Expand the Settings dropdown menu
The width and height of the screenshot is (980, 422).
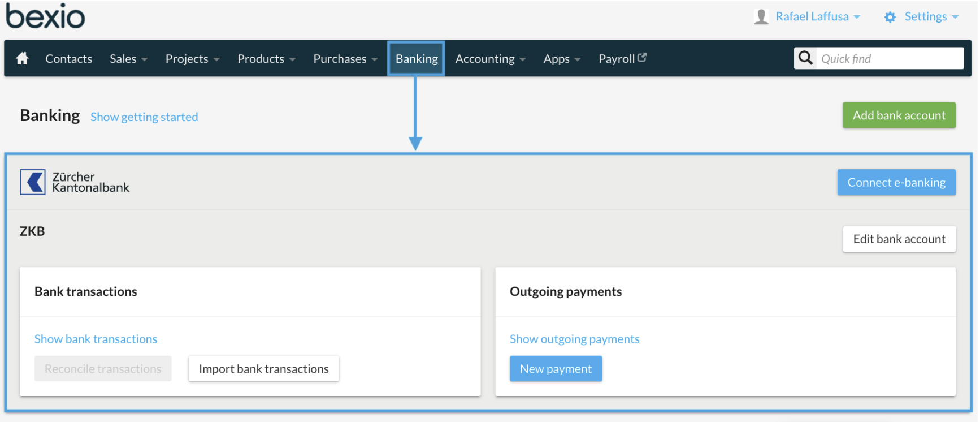click(931, 16)
